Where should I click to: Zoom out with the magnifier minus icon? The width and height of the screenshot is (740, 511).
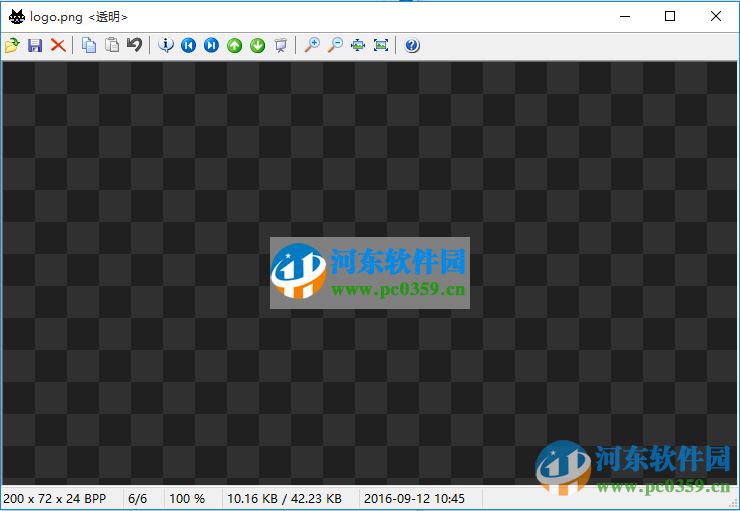click(335, 45)
